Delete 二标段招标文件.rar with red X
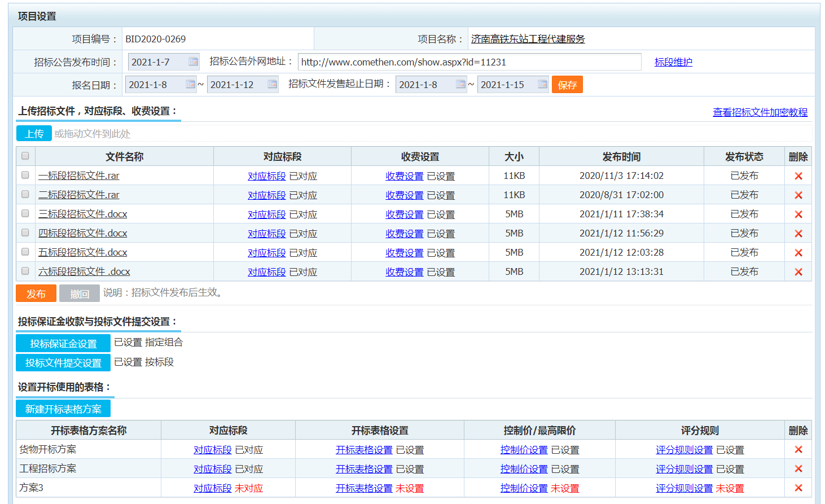 (x=798, y=195)
